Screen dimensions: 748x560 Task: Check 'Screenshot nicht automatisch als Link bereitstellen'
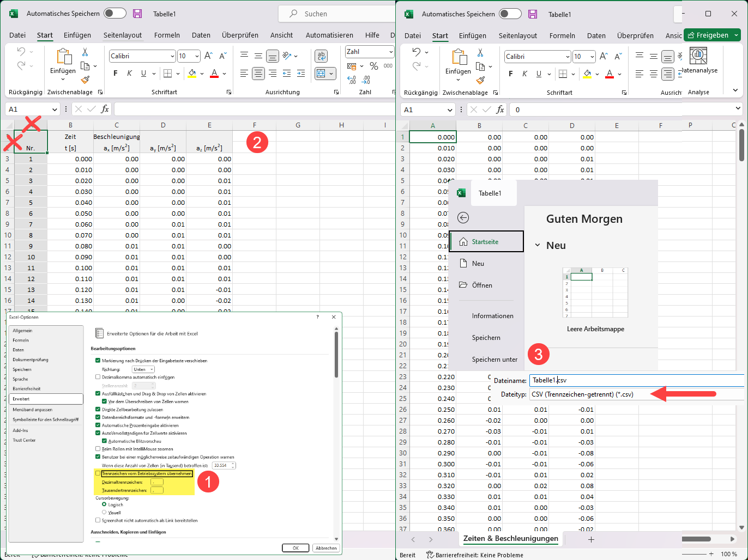click(x=98, y=520)
